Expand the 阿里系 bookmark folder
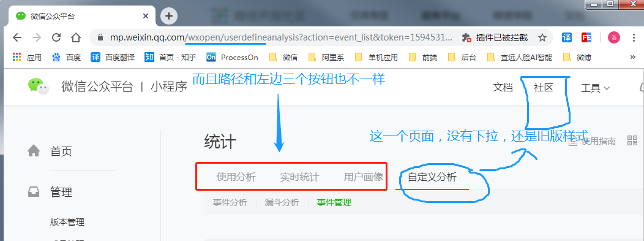 326,57
